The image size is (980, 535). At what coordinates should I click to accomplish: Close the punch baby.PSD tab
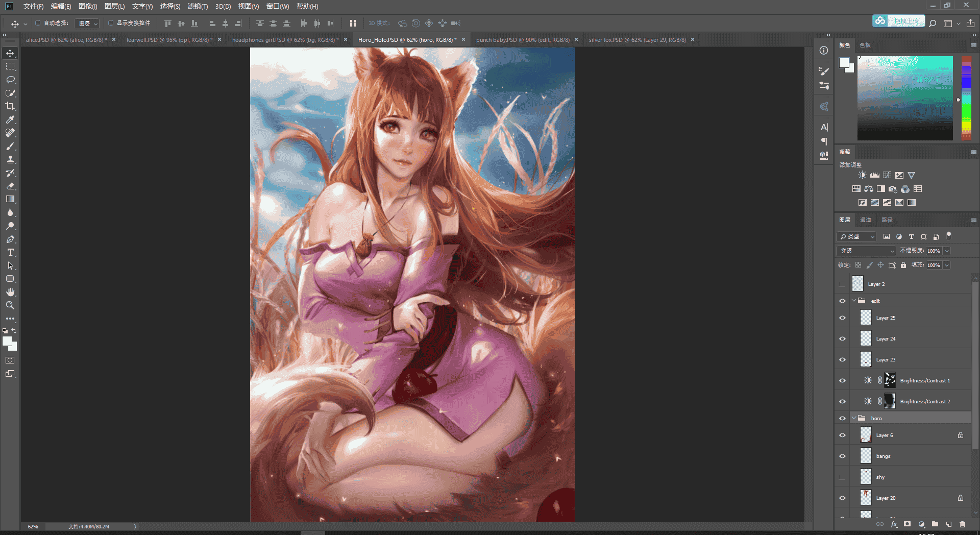pyautogui.click(x=576, y=40)
